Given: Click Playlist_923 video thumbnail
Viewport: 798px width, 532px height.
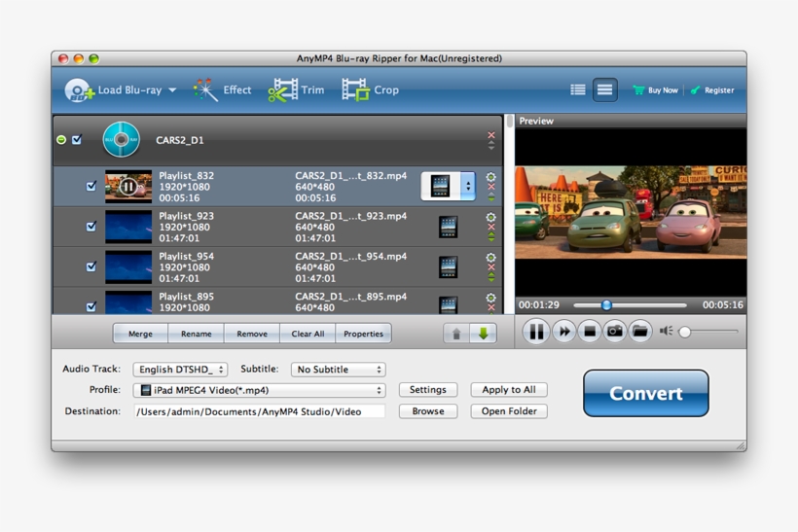Looking at the screenshot, I should click(128, 227).
